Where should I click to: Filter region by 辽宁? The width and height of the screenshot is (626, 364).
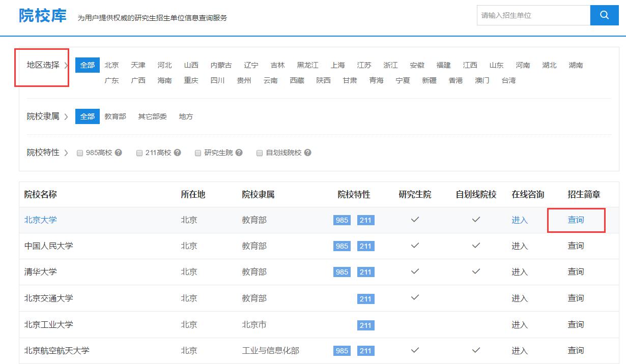tap(251, 65)
